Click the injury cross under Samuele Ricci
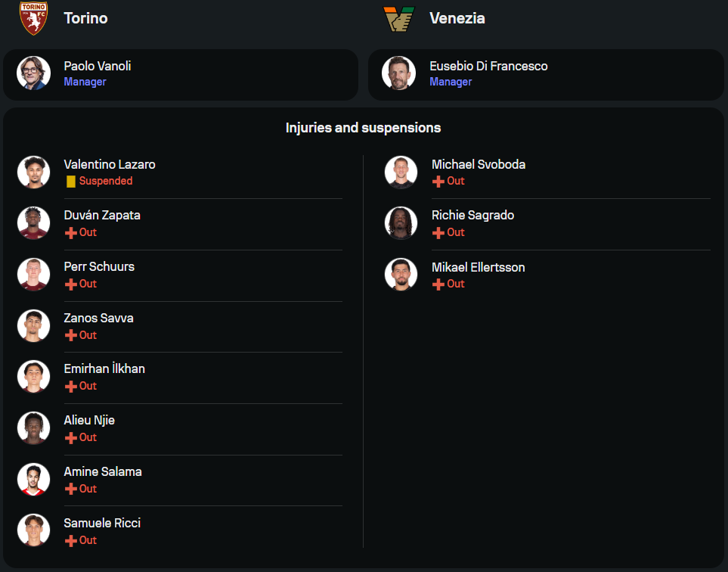The height and width of the screenshot is (572, 728). (x=71, y=541)
